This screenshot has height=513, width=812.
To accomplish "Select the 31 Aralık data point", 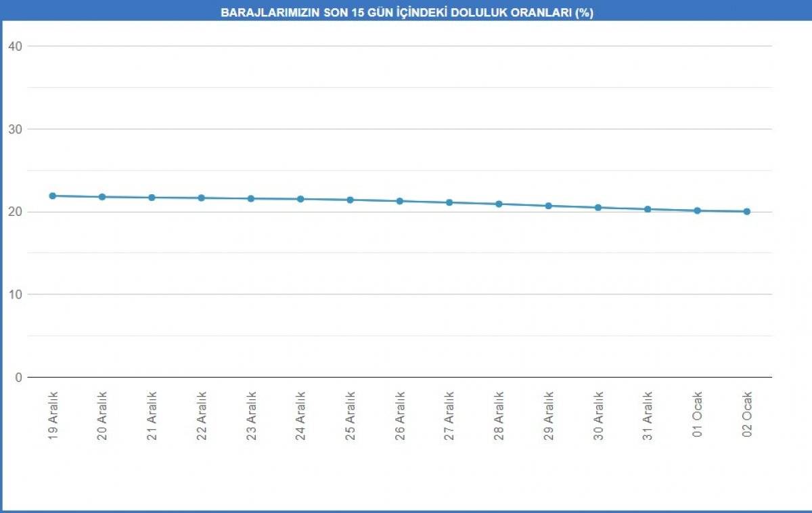I will pyautogui.click(x=648, y=209).
